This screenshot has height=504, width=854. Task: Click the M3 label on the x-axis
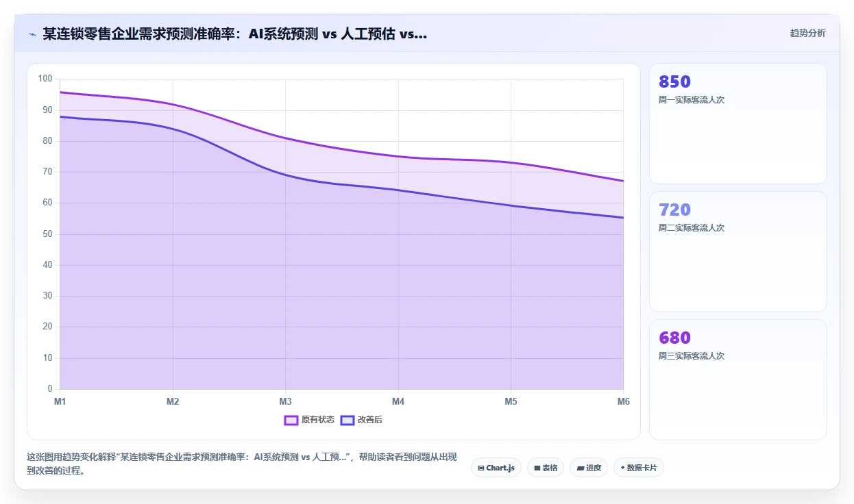tap(285, 401)
